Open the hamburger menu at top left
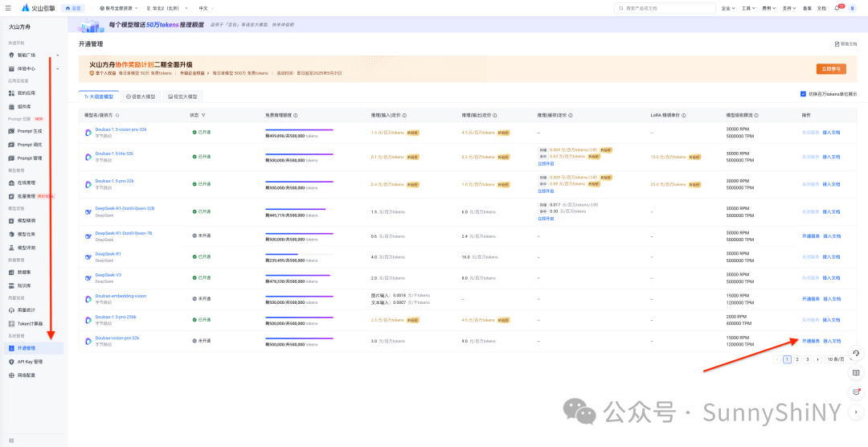This screenshot has height=447, width=868. pyautogui.click(x=8, y=8)
